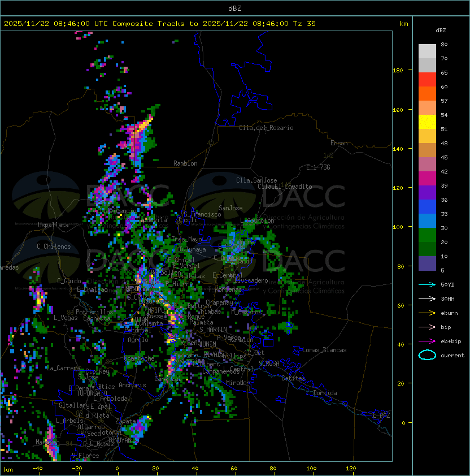Select the orange swatch between 60 and 57
470x476 pixels.
click(x=427, y=93)
